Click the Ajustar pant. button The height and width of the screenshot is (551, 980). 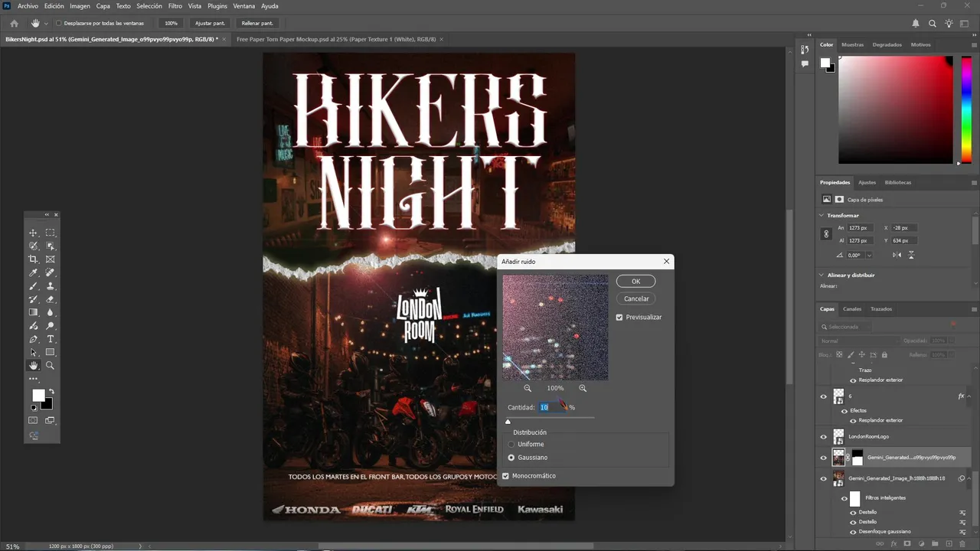[210, 23]
